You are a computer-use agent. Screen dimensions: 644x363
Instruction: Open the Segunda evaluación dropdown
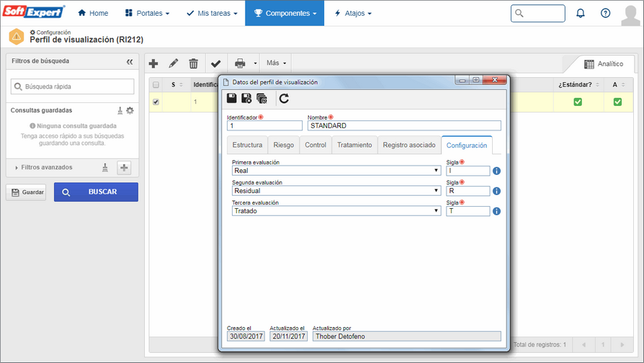[x=336, y=191]
